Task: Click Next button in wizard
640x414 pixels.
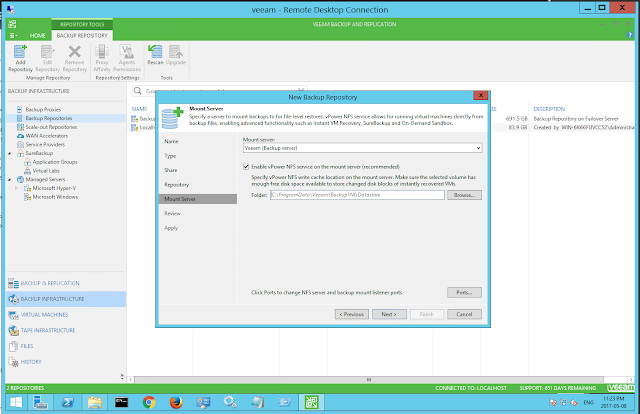Action: click(x=389, y=314)
